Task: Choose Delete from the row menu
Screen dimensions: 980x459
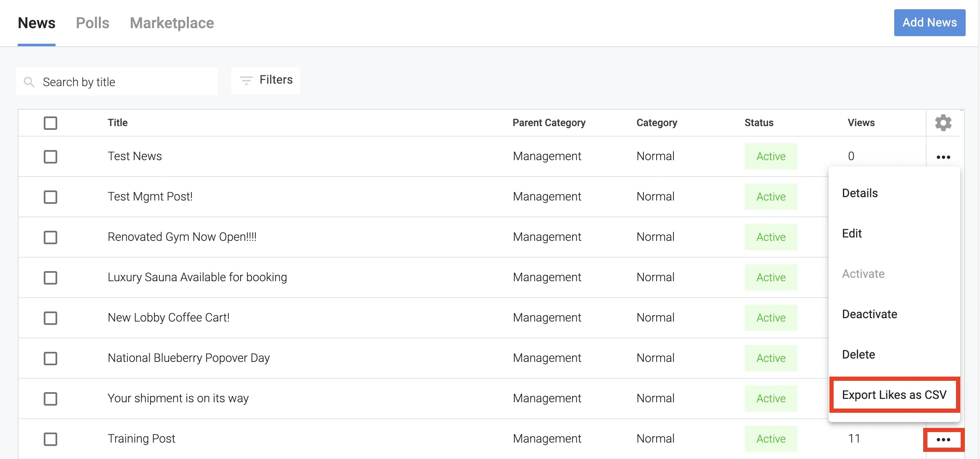Action: click(x=858, y=355)
